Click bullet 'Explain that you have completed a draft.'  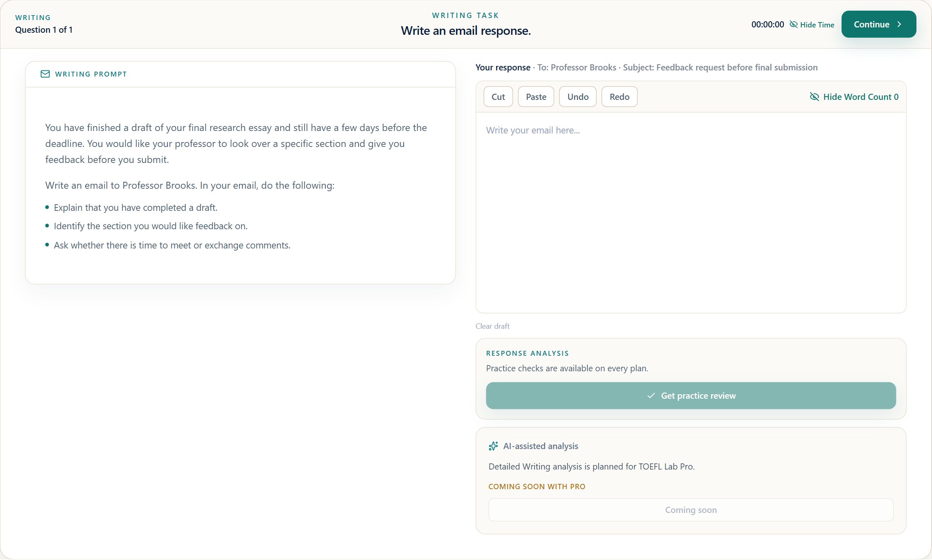[135, 208]
